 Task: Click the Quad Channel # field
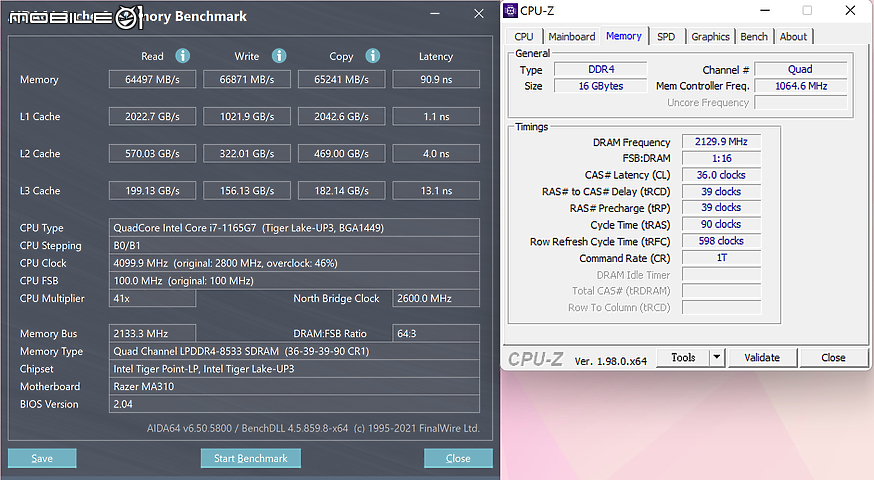pyautogui.click(x=800, y=69)
